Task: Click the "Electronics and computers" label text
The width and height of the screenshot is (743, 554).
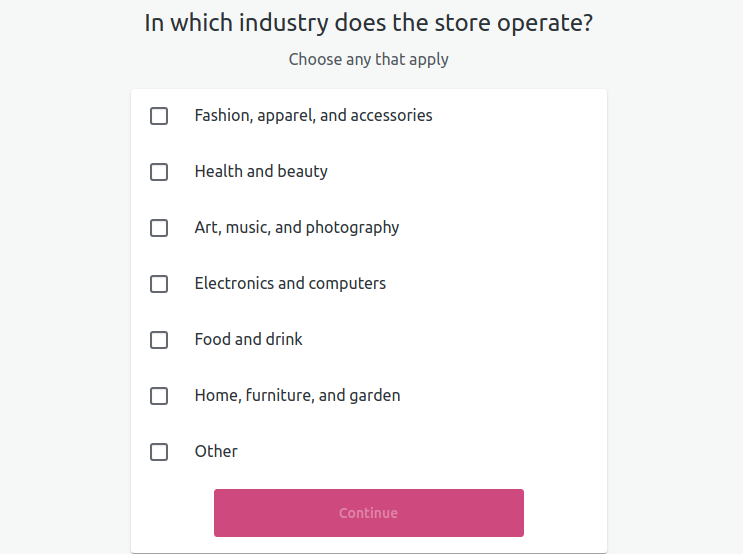Action: [290, 284]
